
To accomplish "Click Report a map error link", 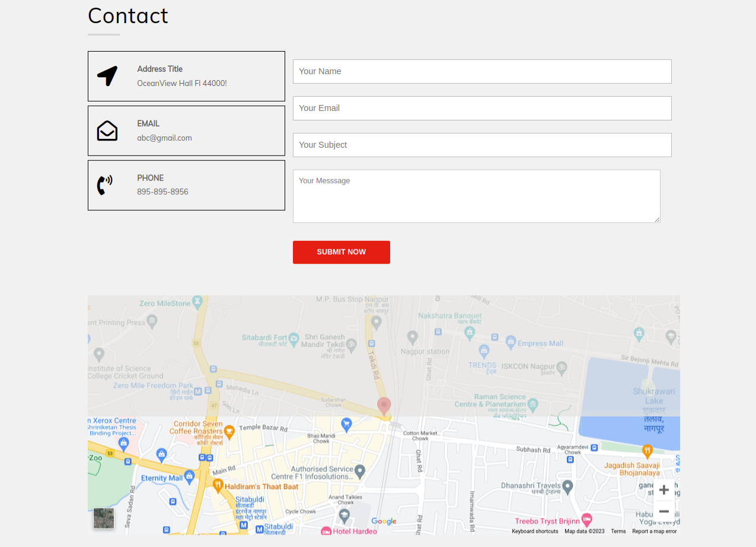I will pyautogui.click(x=654, y=532).
